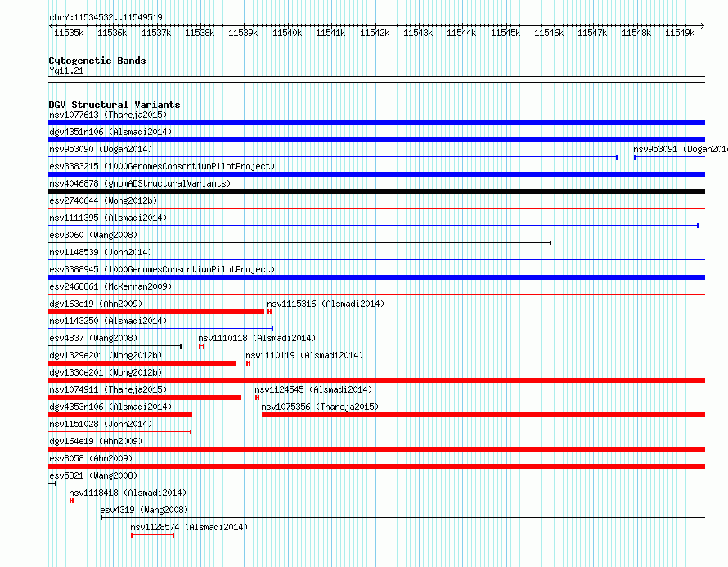Click the esv8058 (Ahn2009) label
This screenshot has height=567, width=728.
[91, 458]
